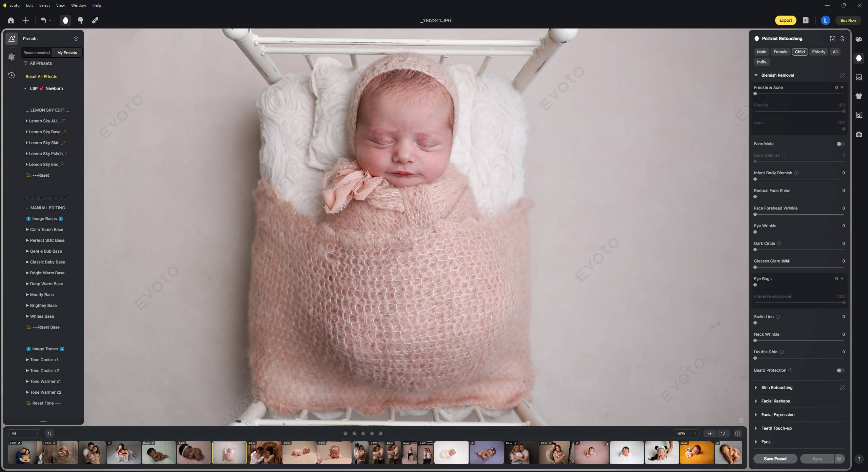Click the add preset plus icon

[76, 39]
